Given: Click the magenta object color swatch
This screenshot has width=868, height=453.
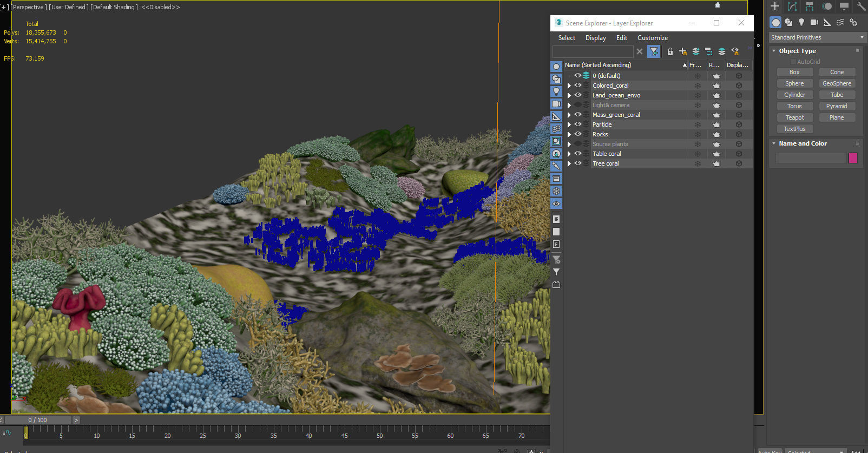Looking at the screenshot, I should [853, 158].
